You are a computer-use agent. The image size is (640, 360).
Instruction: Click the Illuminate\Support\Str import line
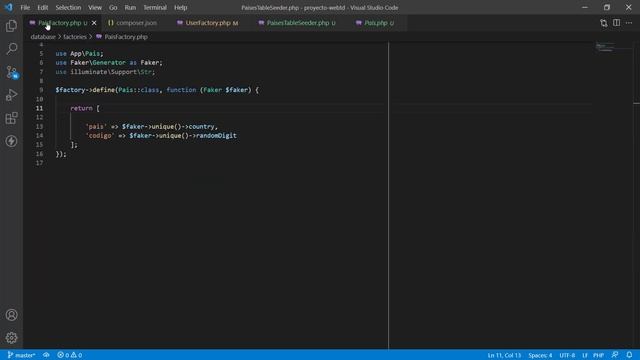[x=105, y=72]
